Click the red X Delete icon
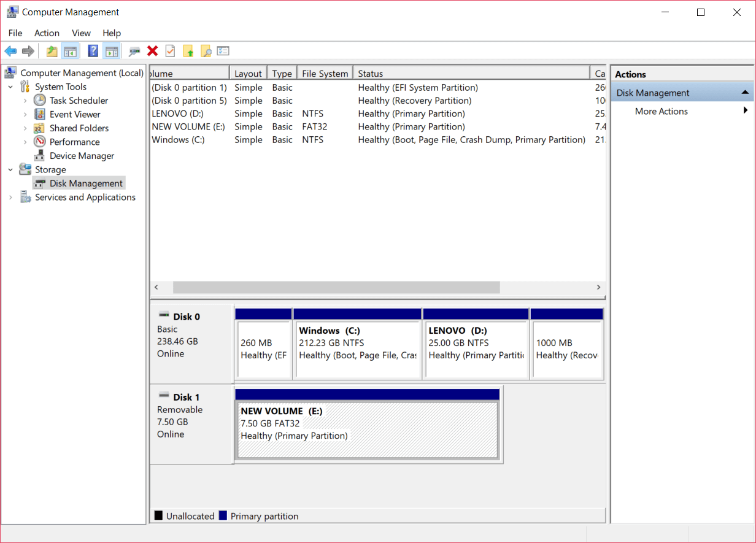This screenshot has height=543, width=756. (x=153, y=51)
